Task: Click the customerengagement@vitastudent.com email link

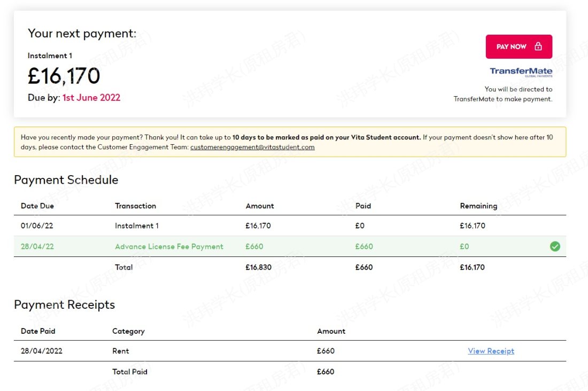Action: click(x=252, y=147)
